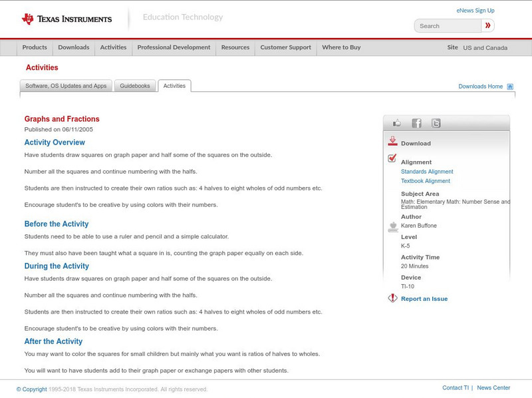Click the TI-10 device value

(x=408, y=286)
